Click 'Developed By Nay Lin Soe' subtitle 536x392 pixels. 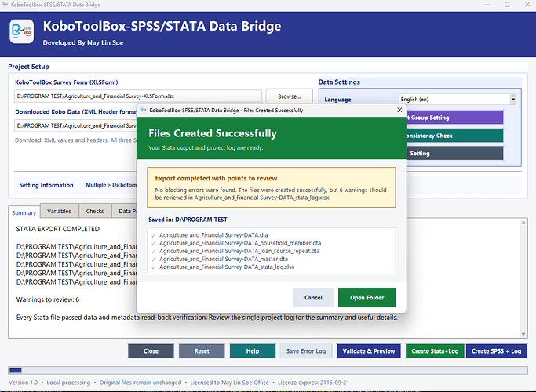[83, 42]
